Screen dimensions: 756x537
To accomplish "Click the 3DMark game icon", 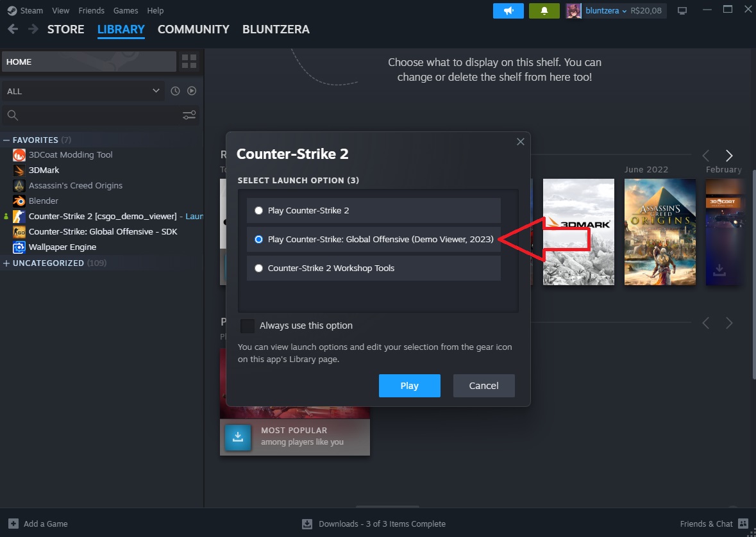I will tap(19, 170).
